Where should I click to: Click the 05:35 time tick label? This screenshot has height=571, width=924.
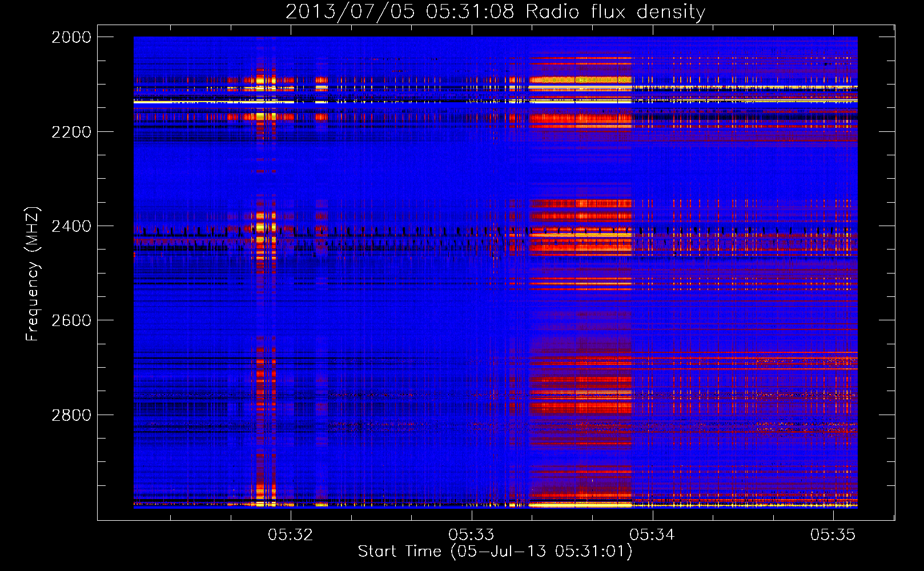tap(833, 534)
